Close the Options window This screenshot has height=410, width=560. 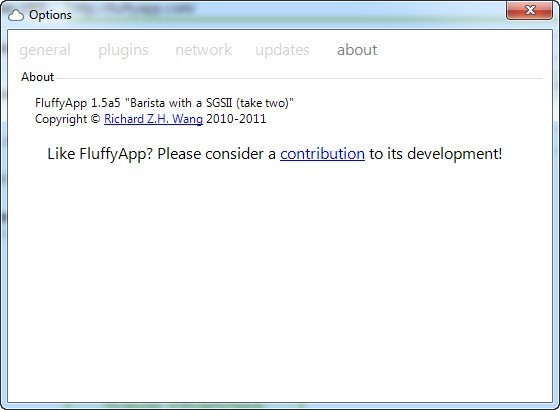530,10
